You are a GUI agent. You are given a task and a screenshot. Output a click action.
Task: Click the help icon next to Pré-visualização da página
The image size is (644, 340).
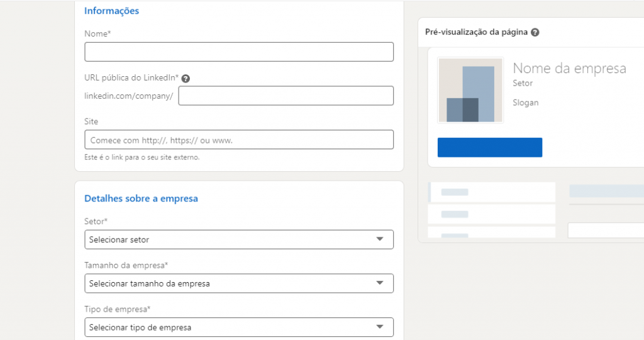[535, 32]
